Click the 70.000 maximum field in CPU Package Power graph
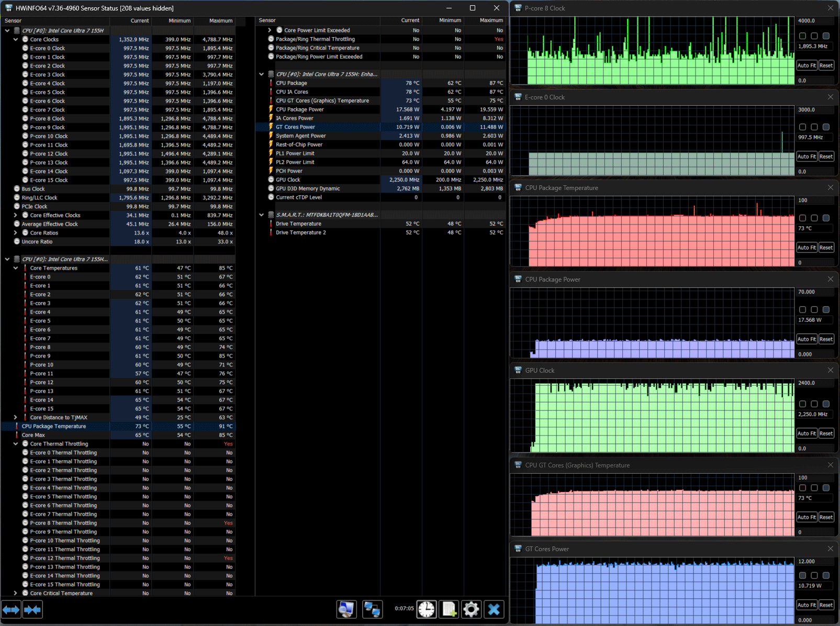 pos(814,292)
